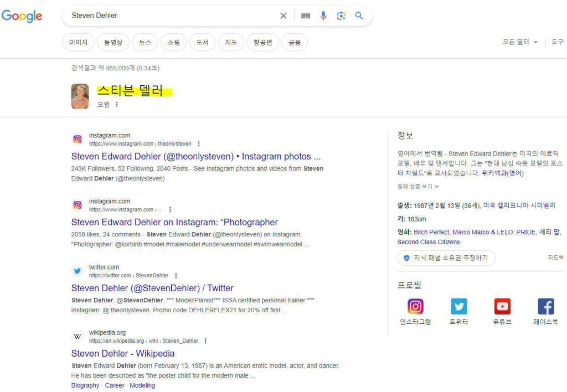Start voice search with the microphone icon
This screenshot has height=392, width=567.
click(323, 16)
